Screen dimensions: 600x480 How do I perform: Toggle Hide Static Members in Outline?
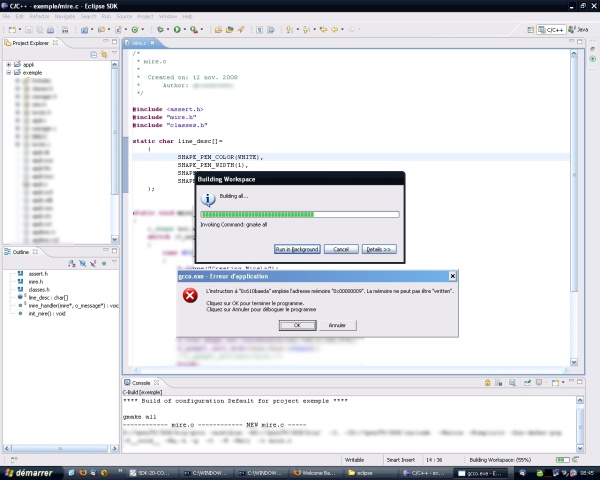tap(93, 263)
